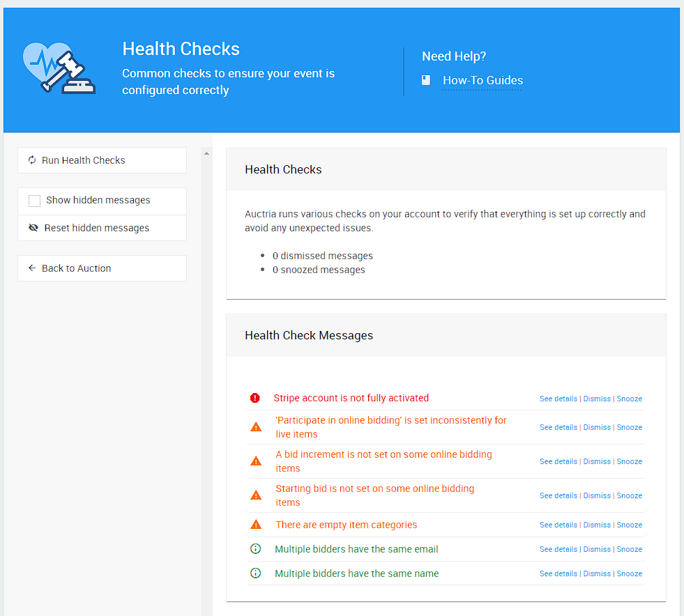Open the How-To Guides link

[482, 81]
